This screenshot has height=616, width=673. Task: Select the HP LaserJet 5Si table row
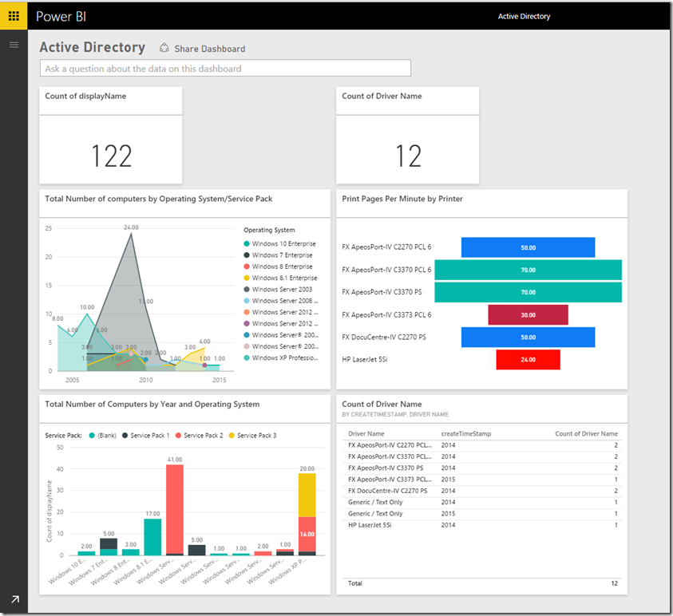483,525
